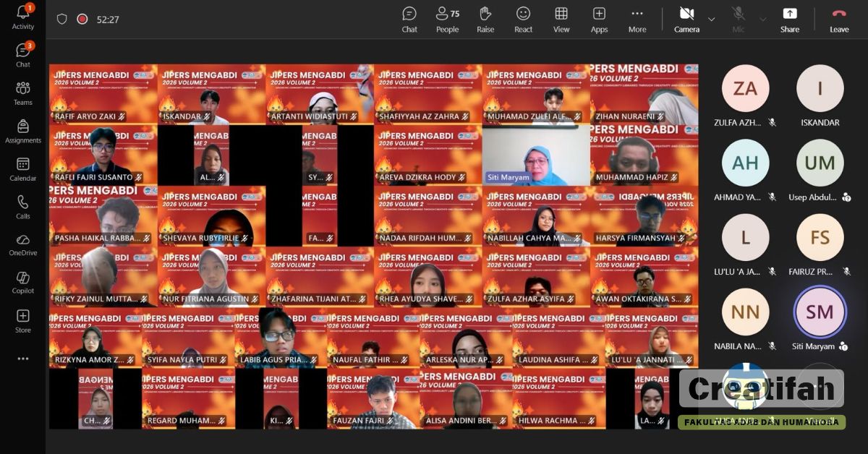Click the name label "HARSYA FIRMANSYAH"
The height and width of the screenshot is (454, 868).
pos(635,238)
